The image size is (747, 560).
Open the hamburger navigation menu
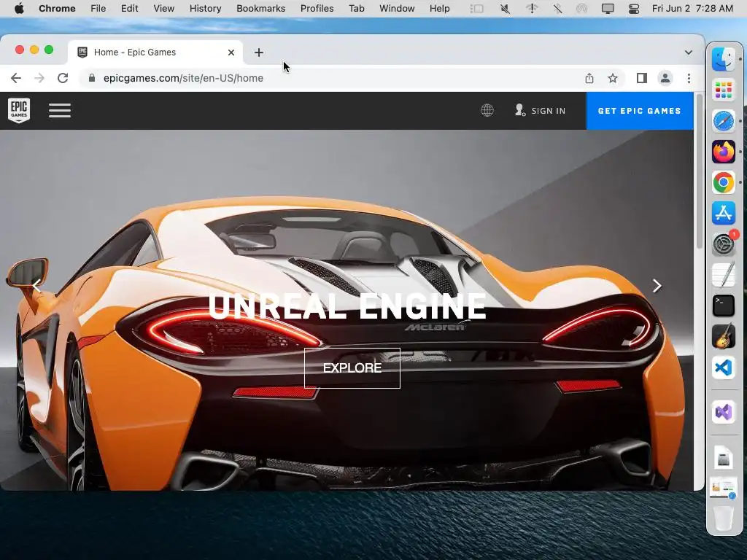pos(60,111)
